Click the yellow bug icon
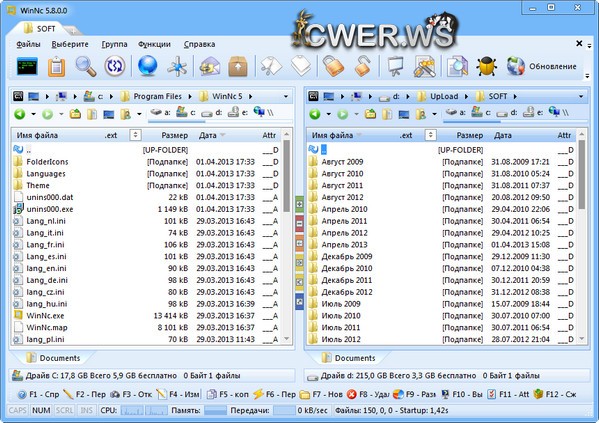This screenshot has height=423, width=599. click(486, 66)
